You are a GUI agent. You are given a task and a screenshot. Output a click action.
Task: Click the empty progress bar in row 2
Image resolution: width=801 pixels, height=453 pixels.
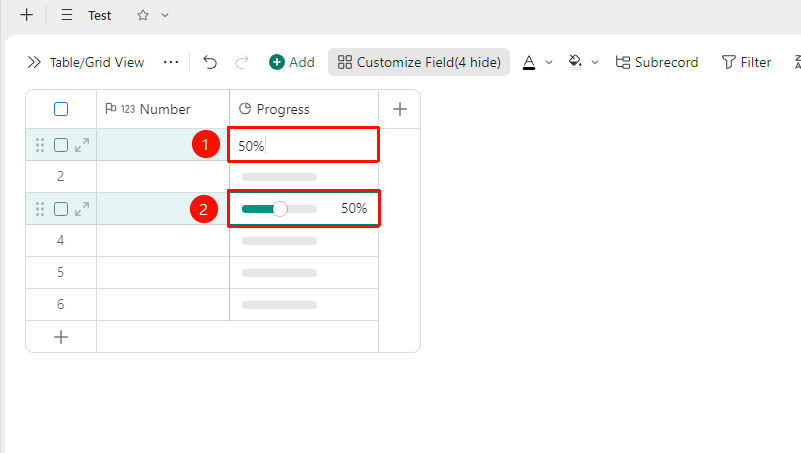click(279, 177)
